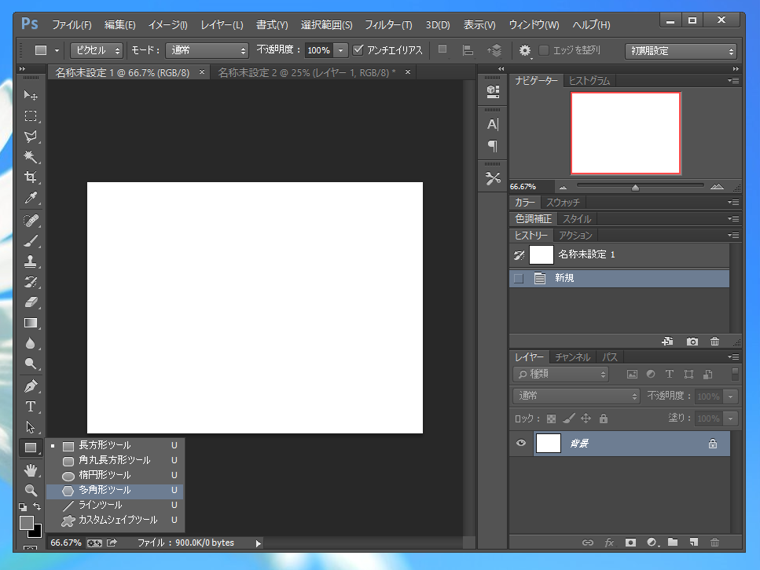
Task: Toggle lock image pixels brush icon
Action: coord(569,418)
